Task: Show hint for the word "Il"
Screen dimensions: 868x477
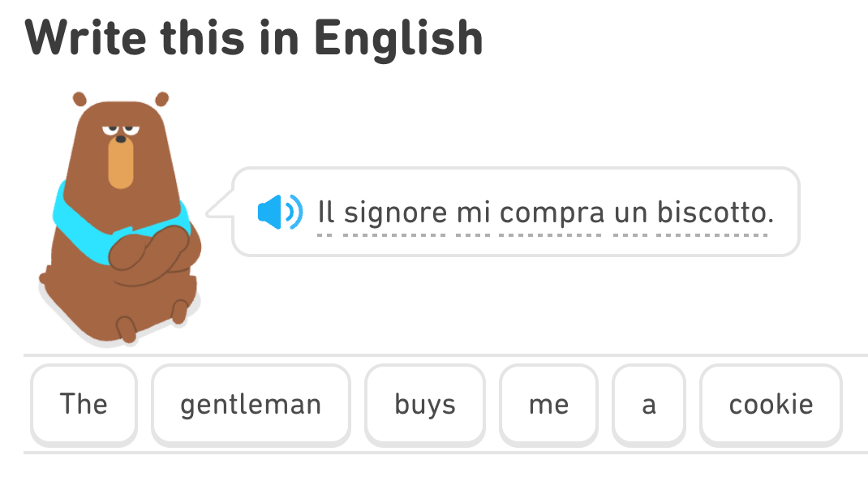Action: (326, 213)
